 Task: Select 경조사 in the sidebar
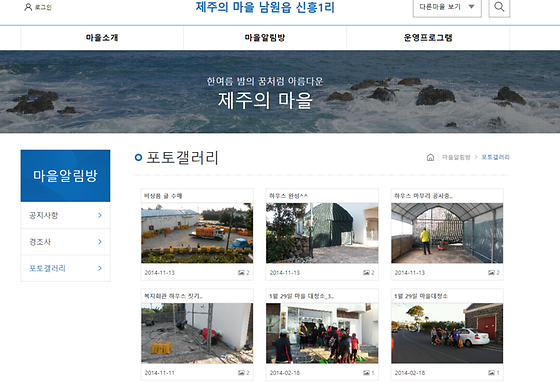(x=65, y=242)
